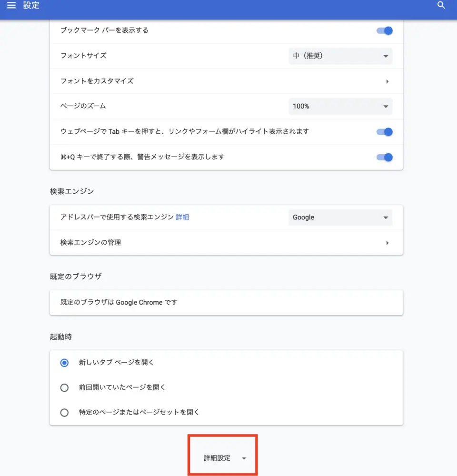Viewport: 457px width, 476px height.
Task: Select 前回開いていたページを開く radio option
Action: [65, 387]
